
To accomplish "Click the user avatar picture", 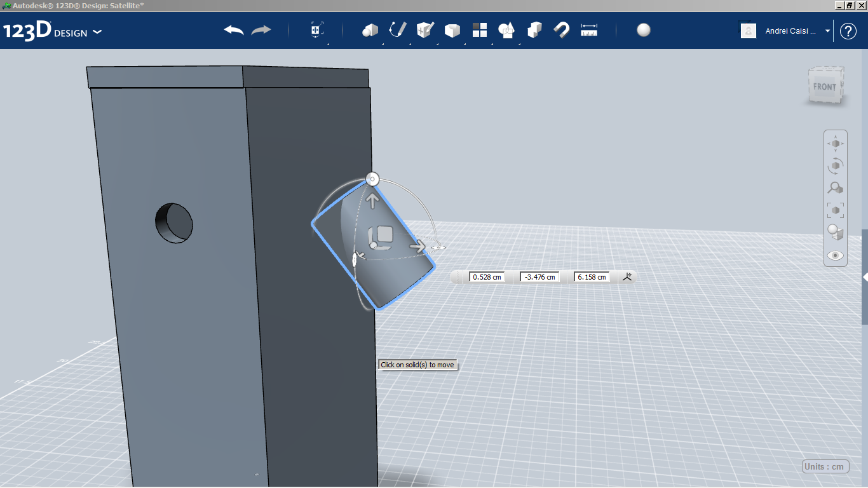I will pyautogui.click(x=749, y=30).
